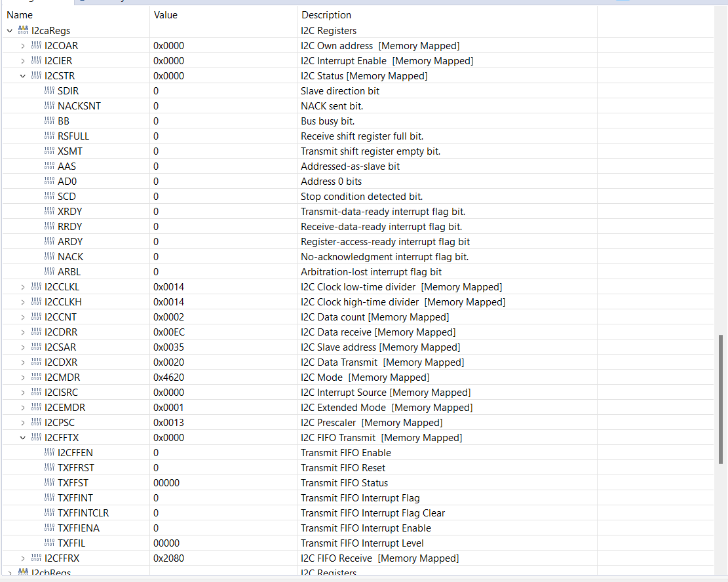728x582 pixels.
Task: Expand the I2CISRC register
Action: [23, 393]
